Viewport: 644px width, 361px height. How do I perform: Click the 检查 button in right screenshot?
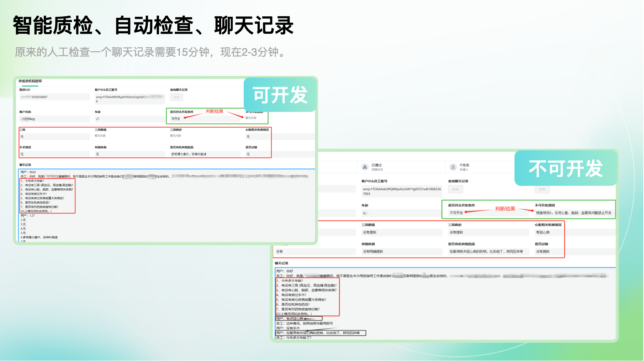[x=542, y=189]
